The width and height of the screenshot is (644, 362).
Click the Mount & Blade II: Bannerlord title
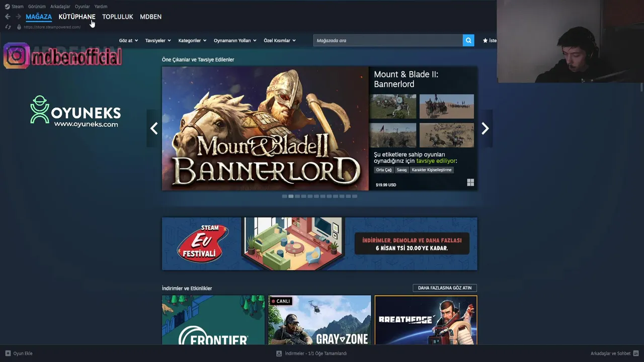tap(406, 79)
